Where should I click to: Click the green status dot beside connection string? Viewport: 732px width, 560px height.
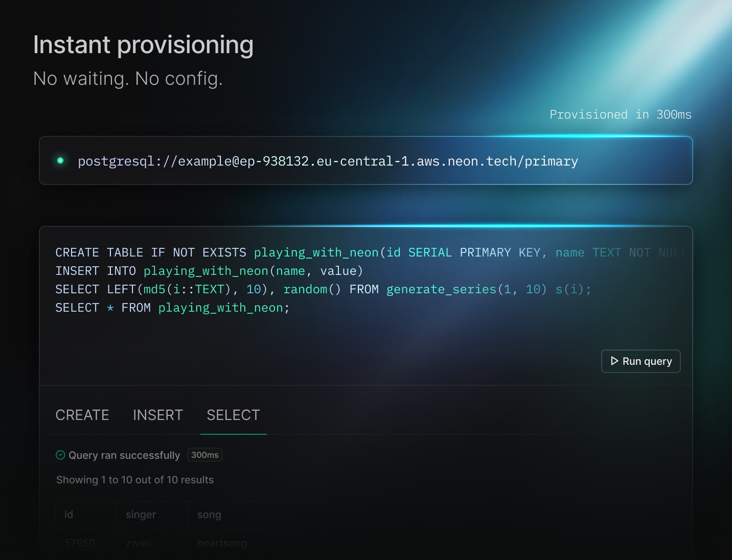click(x=60, y=160)
